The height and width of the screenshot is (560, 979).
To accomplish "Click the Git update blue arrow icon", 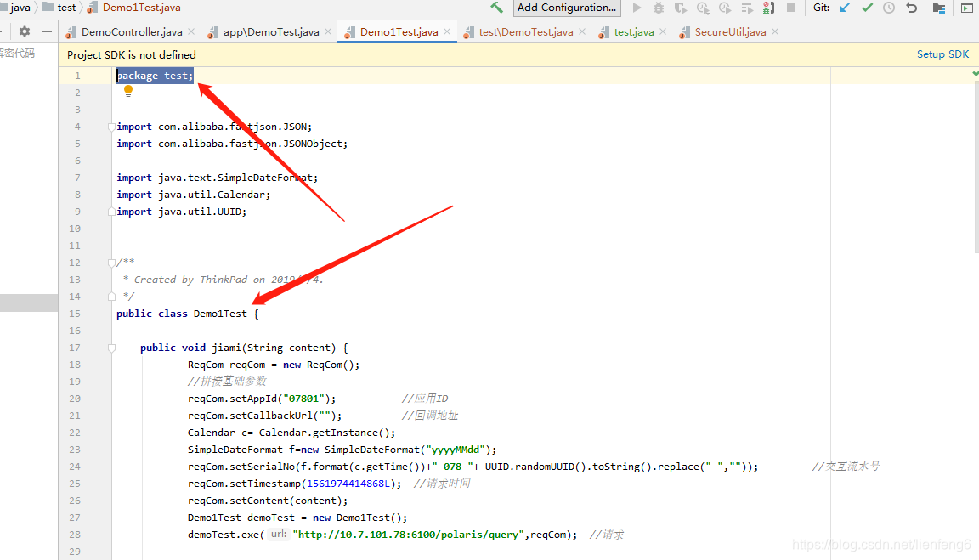I will pyautogui.click(x=844, y=8).
